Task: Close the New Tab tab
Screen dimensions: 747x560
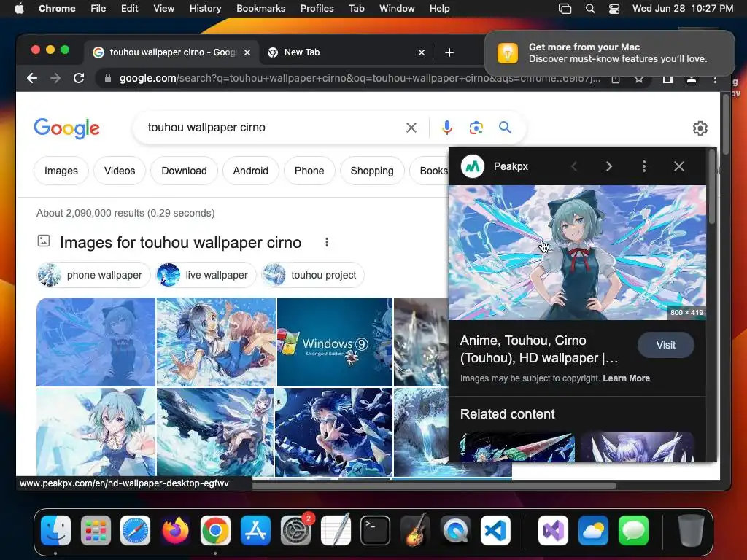Action: (421, 52)
